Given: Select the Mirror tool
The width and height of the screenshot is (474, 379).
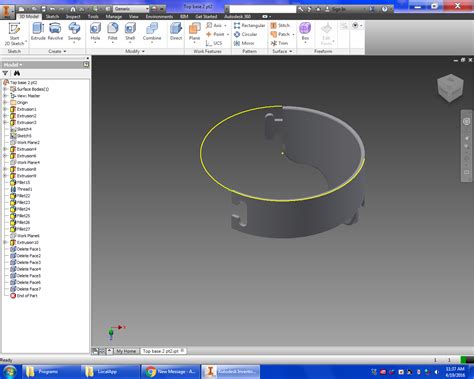Looking at the screenshot, I should [244, 43].
